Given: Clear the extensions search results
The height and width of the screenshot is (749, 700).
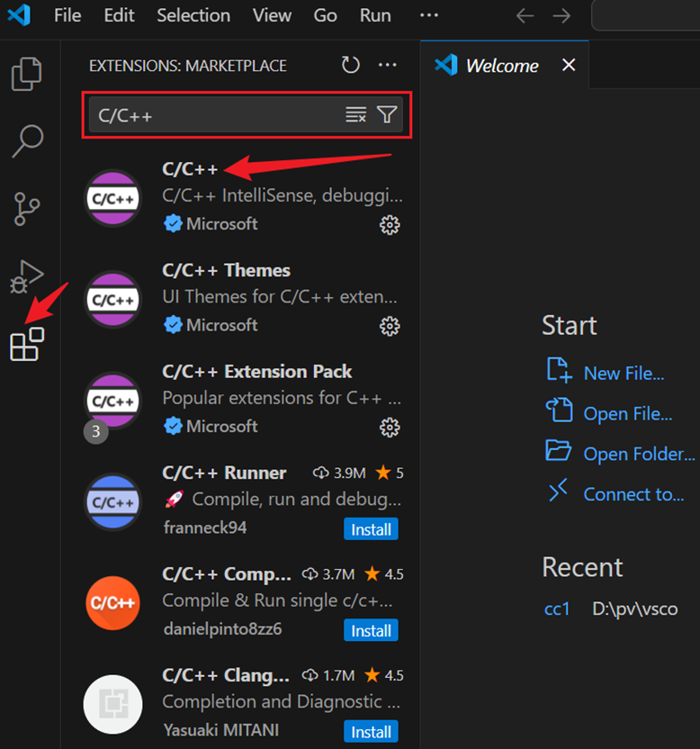Looking at the screenshot, I should point(355,114).
